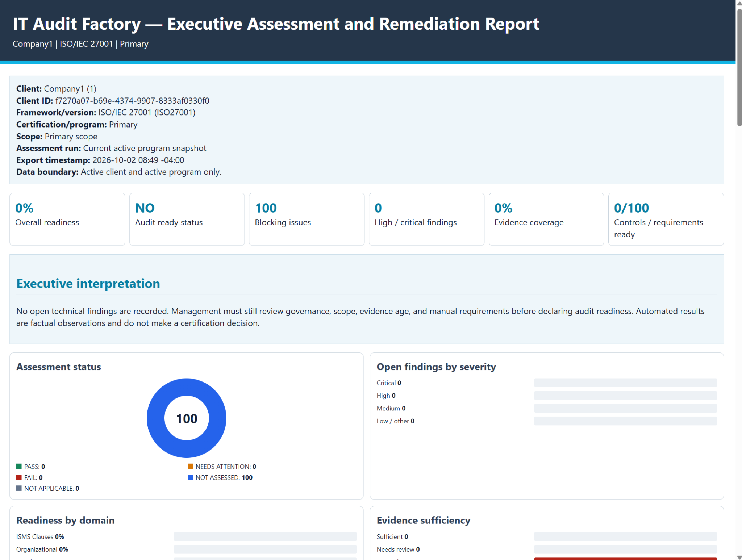Click the red FAIL legend swatch
Screen dimensions: 742x560
19,477
